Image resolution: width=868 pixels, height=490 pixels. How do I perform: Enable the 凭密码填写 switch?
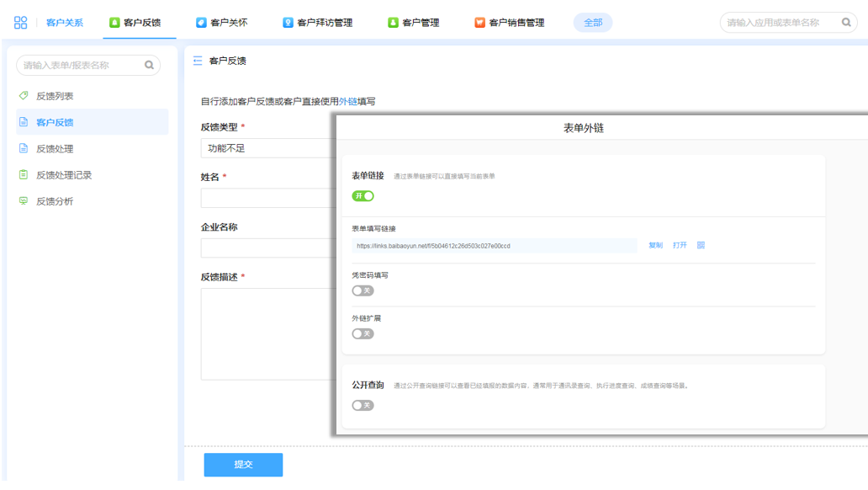click(x=363, y=290)
